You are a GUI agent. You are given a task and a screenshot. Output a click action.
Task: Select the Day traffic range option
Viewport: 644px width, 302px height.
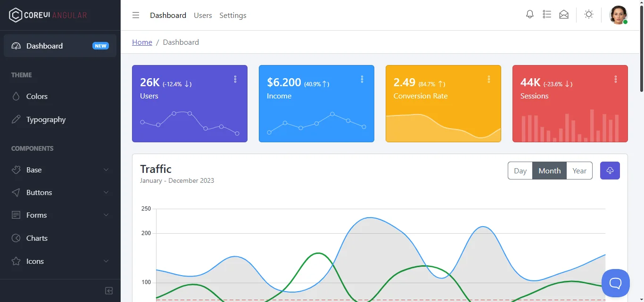(x=520, y=171)
